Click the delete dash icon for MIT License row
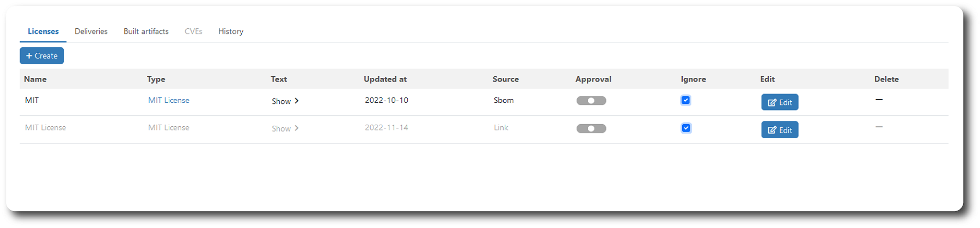This screenshot has height=228, width=980. [879, 127]
